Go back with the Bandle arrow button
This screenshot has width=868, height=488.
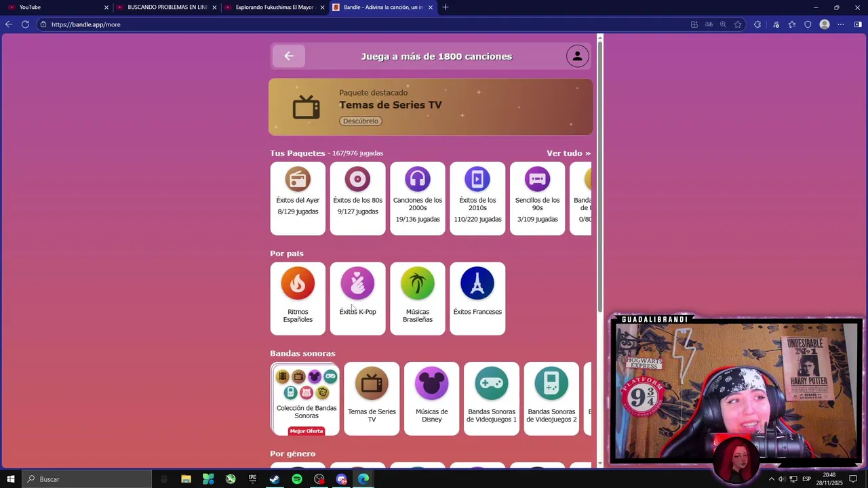coord(289,56)
